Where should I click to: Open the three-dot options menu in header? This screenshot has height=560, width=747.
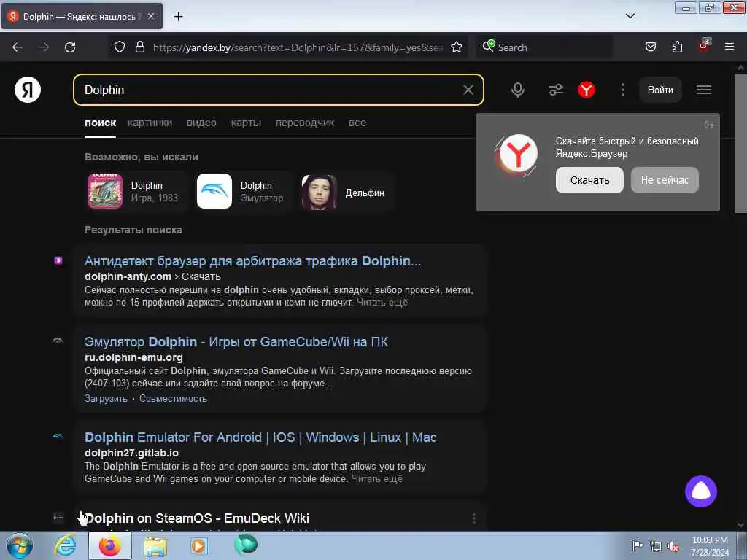[623, 90]
